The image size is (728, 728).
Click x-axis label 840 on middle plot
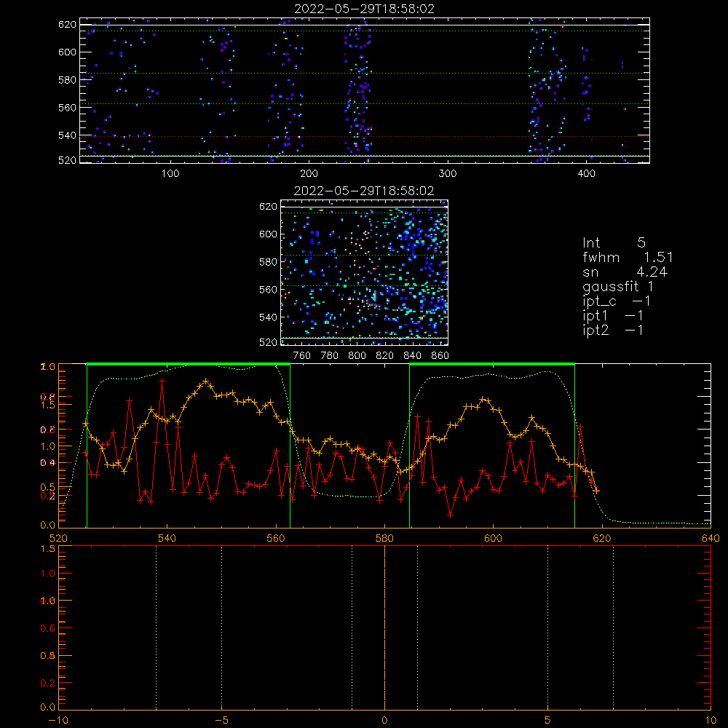tap(412, 356)
